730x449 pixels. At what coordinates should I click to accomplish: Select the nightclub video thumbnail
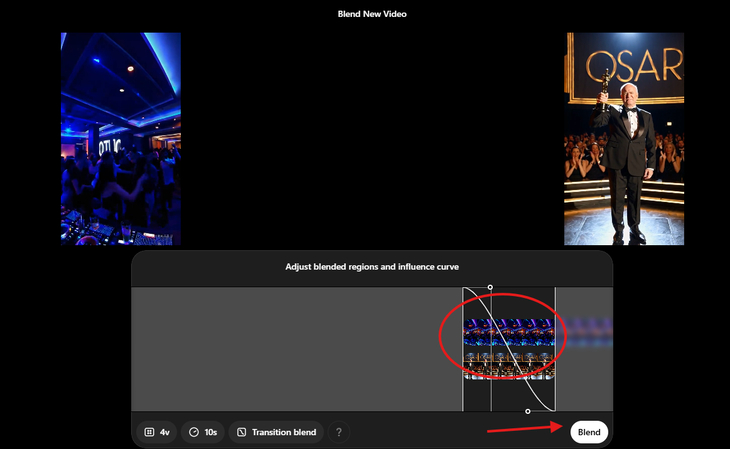tap(121, 139)
